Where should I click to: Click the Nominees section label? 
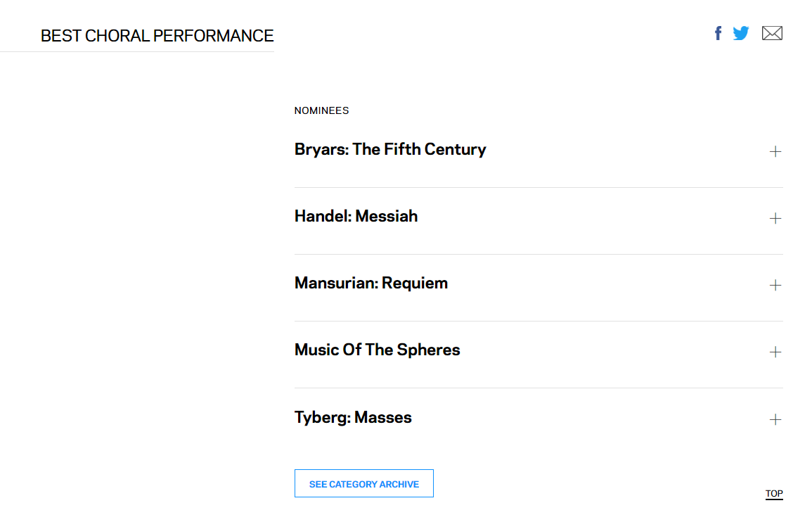pos(321,110)
